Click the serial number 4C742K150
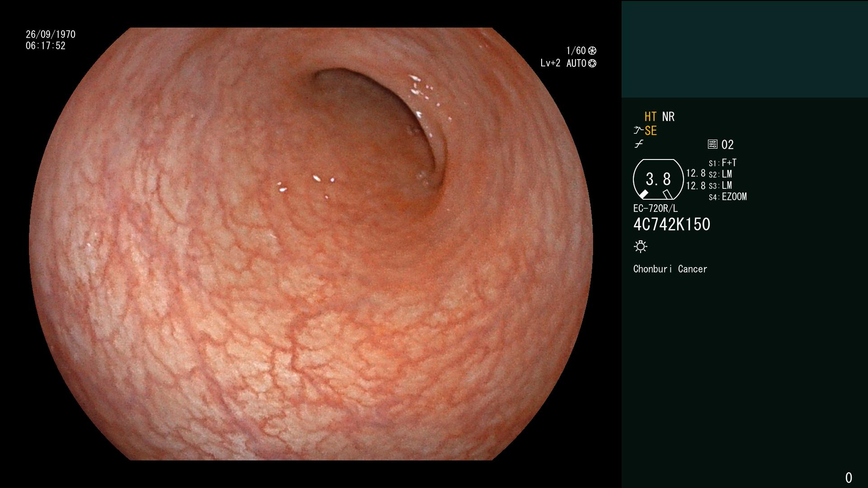868x488 pixels. [672, 225]
